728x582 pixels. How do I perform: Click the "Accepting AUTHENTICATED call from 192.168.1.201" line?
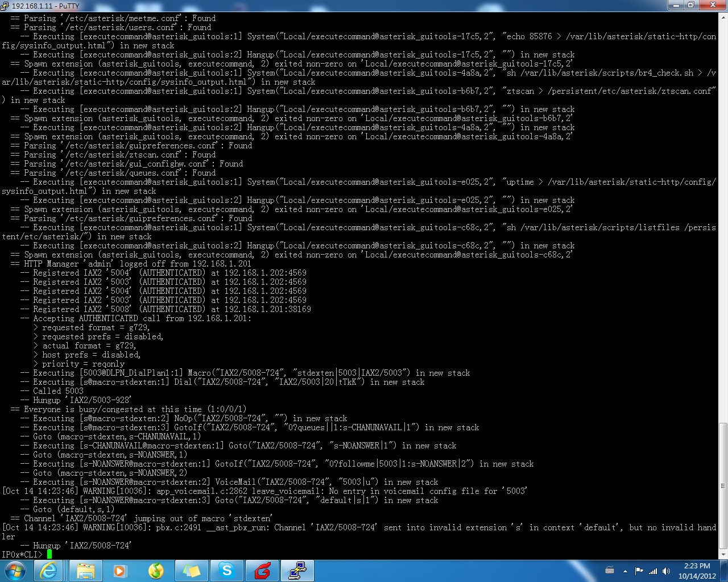[135, 318]
